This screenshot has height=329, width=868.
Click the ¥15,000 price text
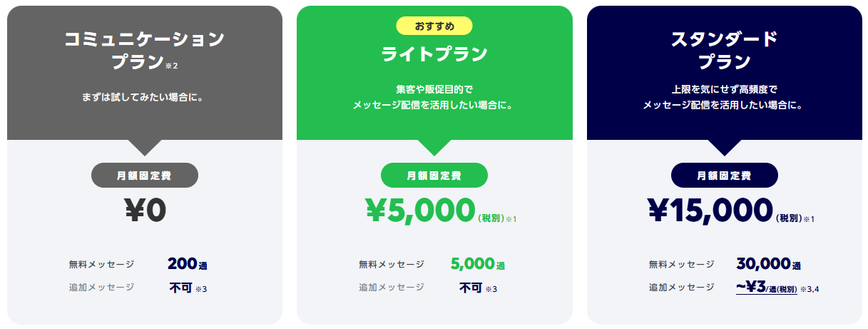coord(710,211)
